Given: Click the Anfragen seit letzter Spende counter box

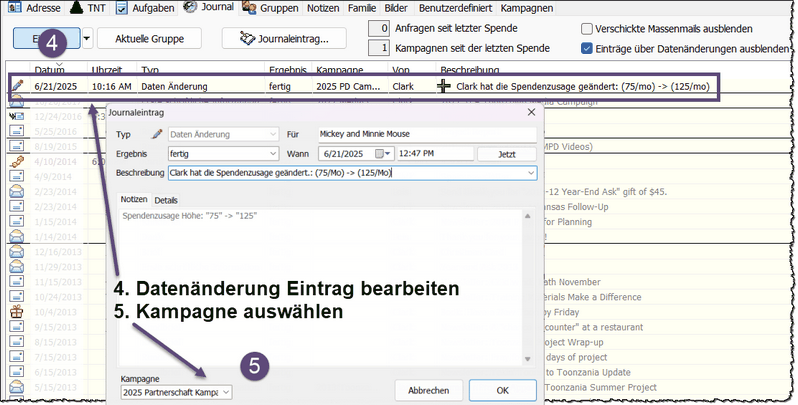Looking at the screenshot, I should click(x=379, y=28).
